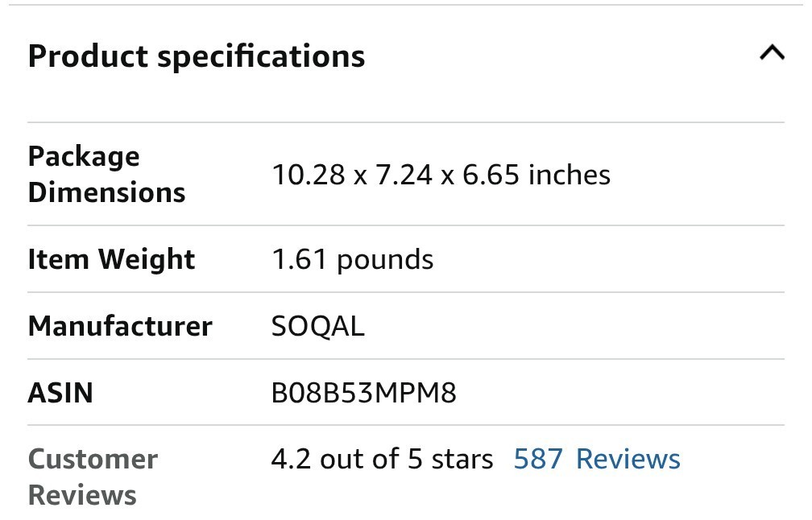Click the word pounds in weight row
Image resolution: width=812 pixels, height=520 pixels.
(385, 260)
